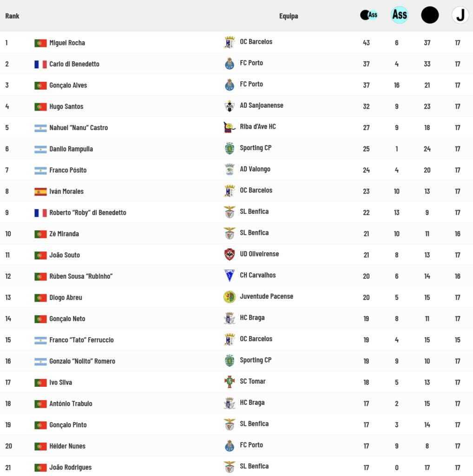Click the Riba d'Ave HC club crest

pos(230,127)
